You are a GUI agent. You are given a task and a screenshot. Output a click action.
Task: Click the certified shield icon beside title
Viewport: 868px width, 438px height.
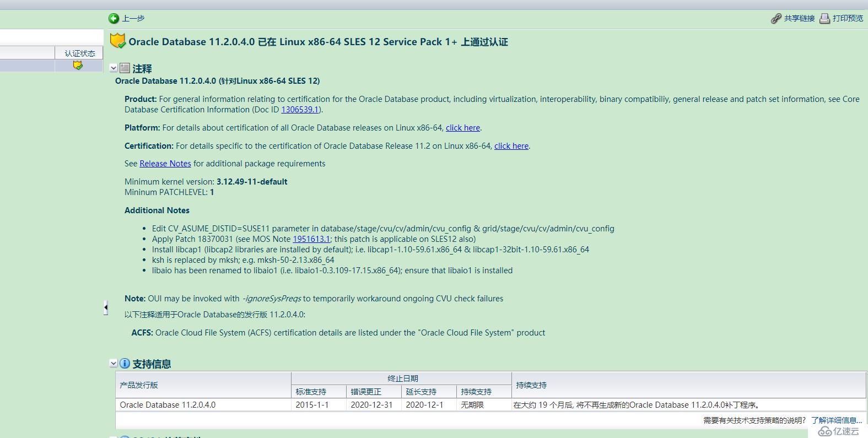point(117,41)
